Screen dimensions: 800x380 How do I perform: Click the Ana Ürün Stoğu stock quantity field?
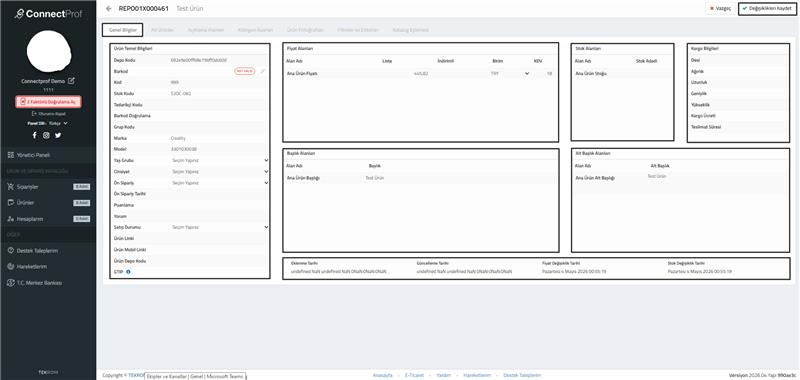(653, 73)
